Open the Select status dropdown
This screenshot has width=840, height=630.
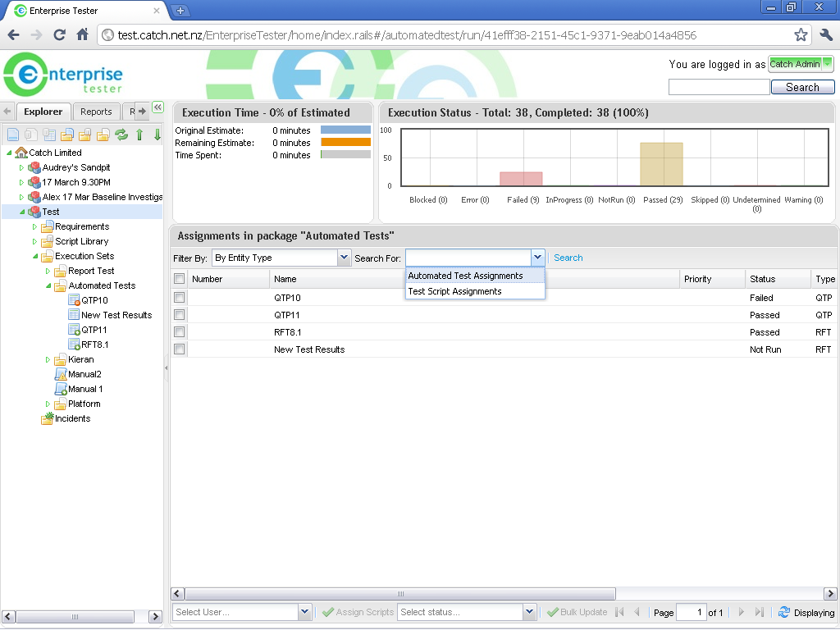(x=529, y=612)
